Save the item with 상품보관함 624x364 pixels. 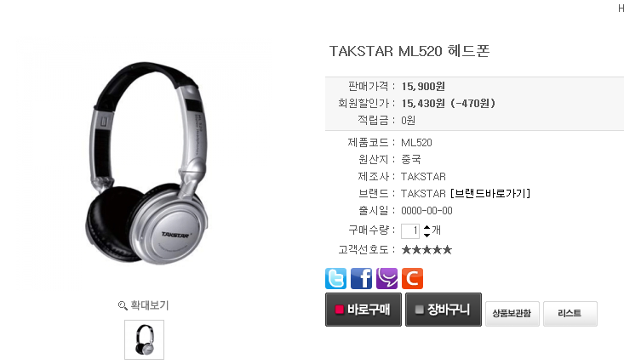click(x=512, y=314)
